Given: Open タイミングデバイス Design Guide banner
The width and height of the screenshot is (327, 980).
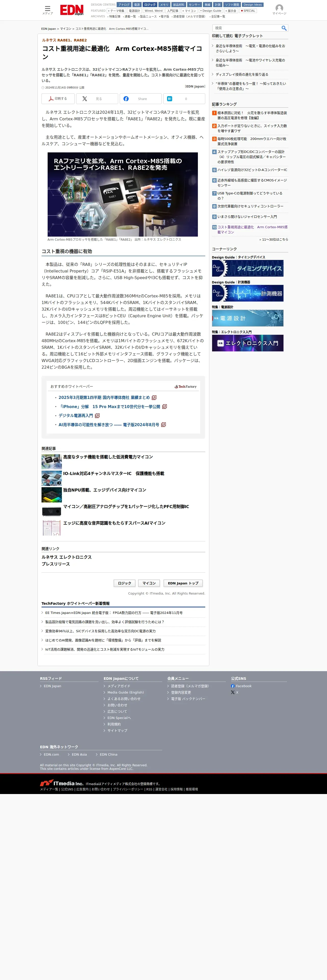Looking at the screenshot, I should point(248,268).
